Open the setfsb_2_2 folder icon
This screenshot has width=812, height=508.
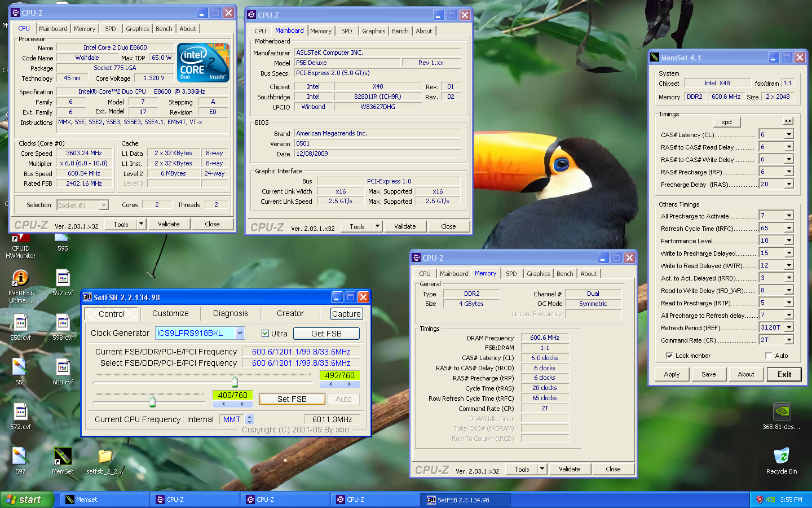pyautogui.click(x=105, y=461)
